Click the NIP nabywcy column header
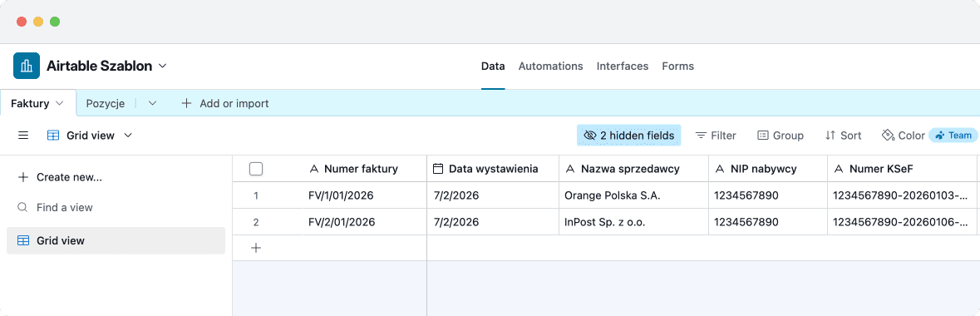 pyautogui.click(x=768, y=169)
